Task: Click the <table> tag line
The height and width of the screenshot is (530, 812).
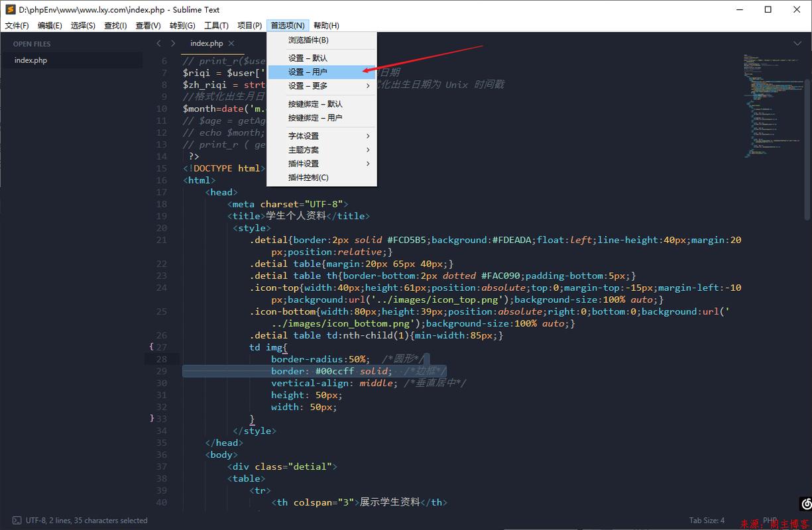Action: tap(246, 478)
